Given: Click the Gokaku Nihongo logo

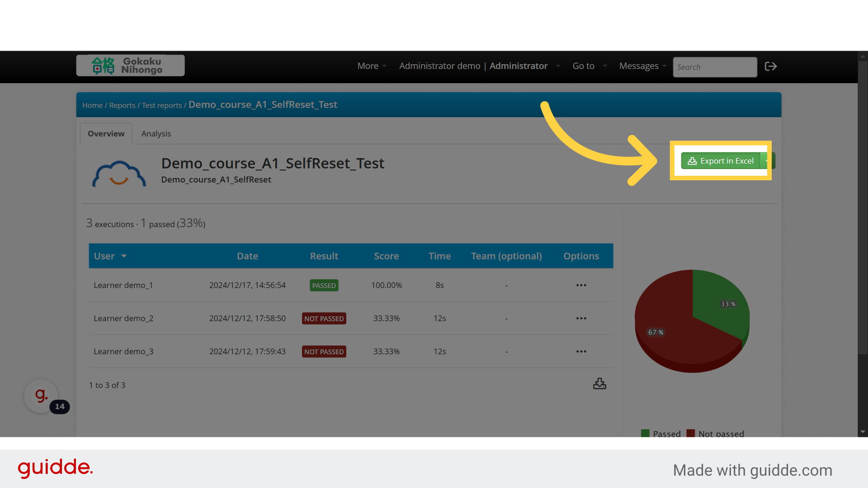Looking at the screenshot, I should (x=130, y=66).
